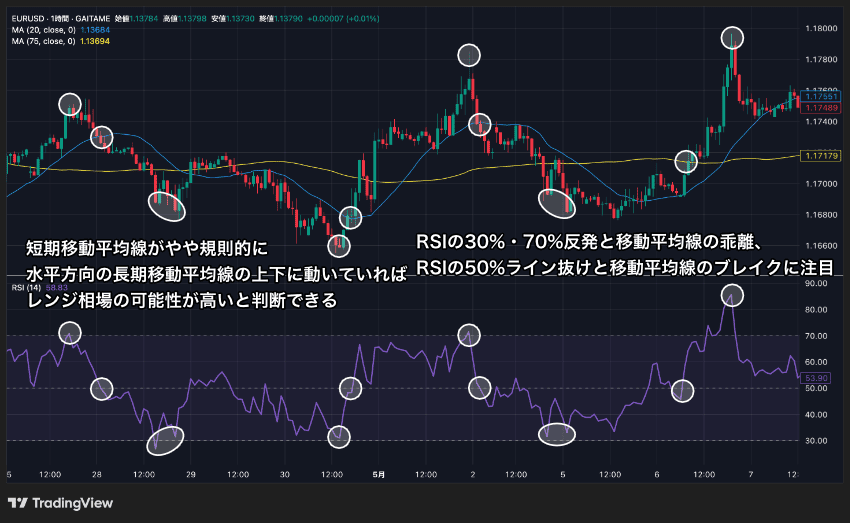The height and width of the screenshot is (523, 850).
Task: Click the 5月 label on time axis
Action: tap(379, 474)
